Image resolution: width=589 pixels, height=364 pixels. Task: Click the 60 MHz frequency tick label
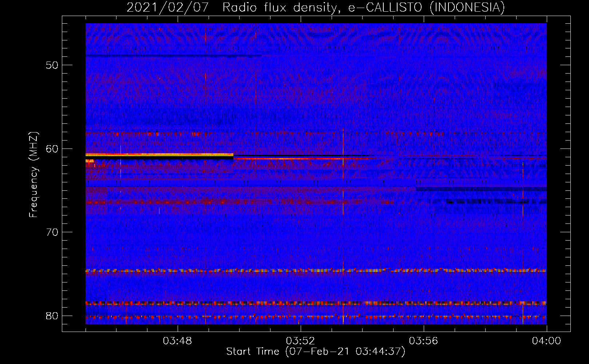click(52, 149)
